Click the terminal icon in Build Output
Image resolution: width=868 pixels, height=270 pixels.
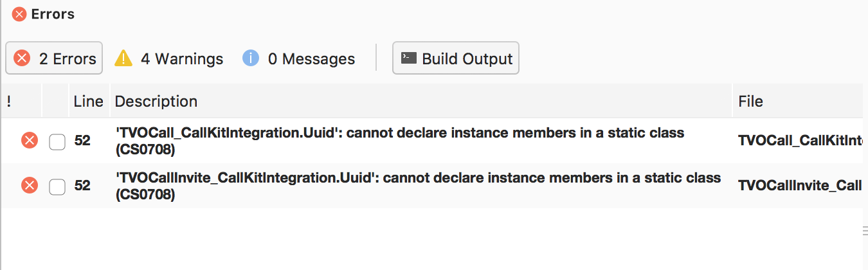pyautogui.click(x=408, y=58)
